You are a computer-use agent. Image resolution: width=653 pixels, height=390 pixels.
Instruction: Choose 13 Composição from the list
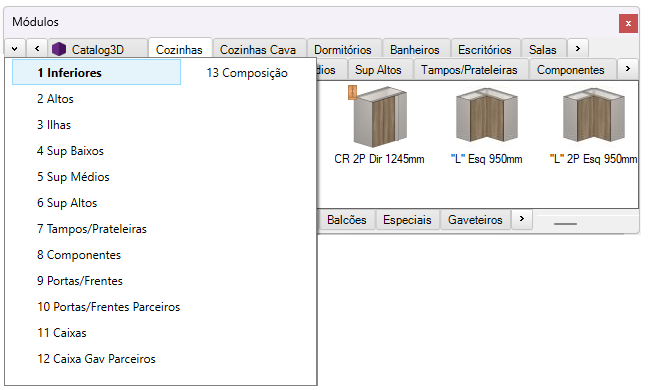(247, 73)
